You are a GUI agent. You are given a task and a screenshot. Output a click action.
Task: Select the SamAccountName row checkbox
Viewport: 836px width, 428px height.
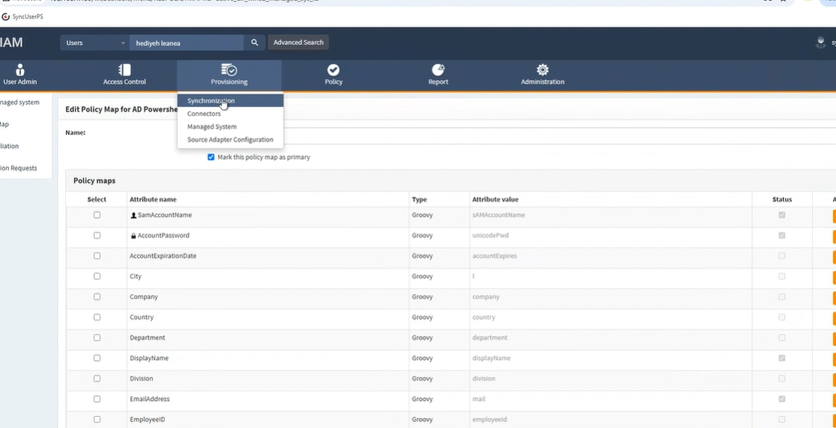tap(97, 215)
